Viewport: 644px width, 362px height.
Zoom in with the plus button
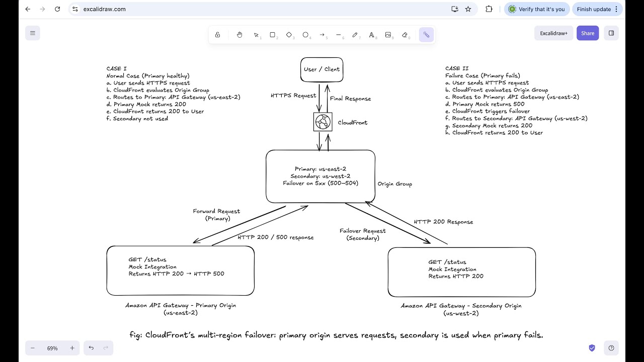[x=72, y=348]
